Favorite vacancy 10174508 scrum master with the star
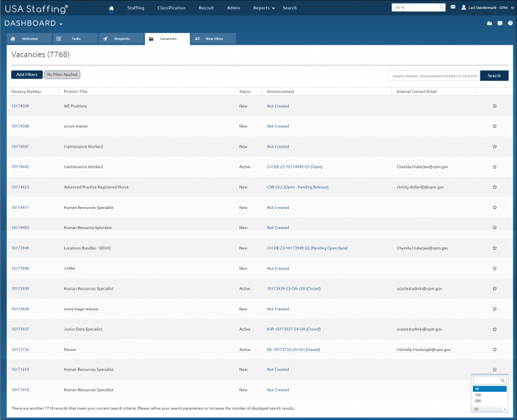Image resolution: width=517 pixels, height=420 pixels. (494, 126)
